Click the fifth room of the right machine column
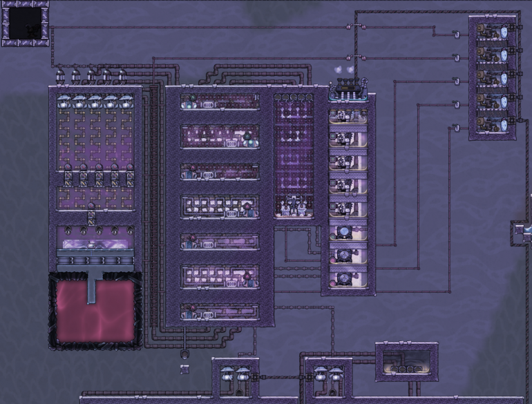 (348, 209)
